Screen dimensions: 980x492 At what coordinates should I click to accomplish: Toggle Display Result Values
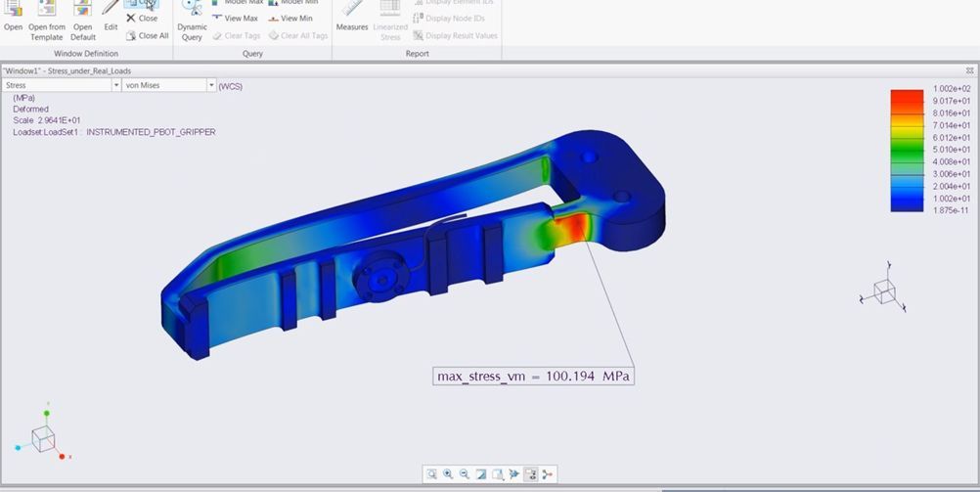click(456, 35)
